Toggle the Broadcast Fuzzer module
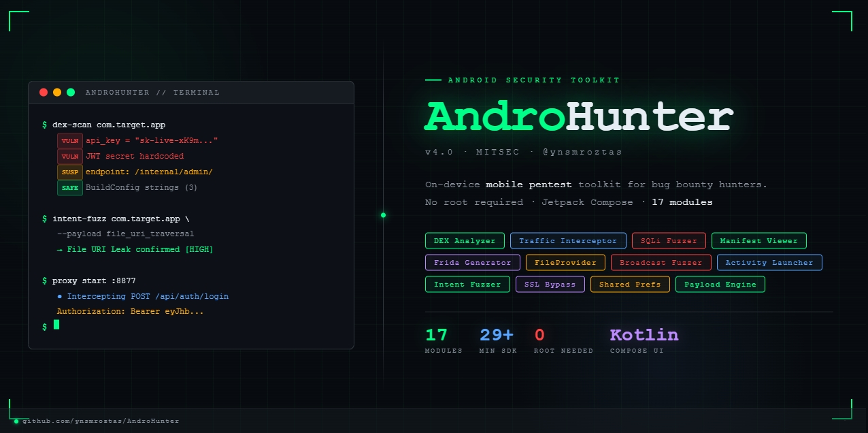Image resolution: width=868 pixels, height=433 pixels. coord(661,262)
